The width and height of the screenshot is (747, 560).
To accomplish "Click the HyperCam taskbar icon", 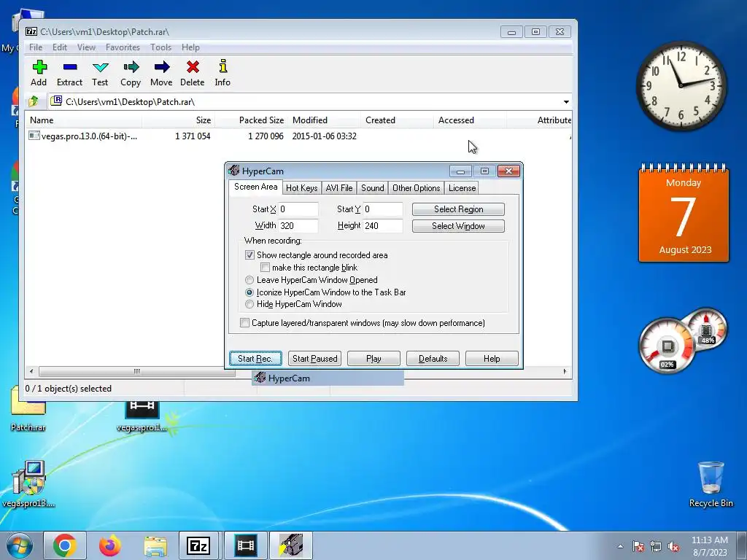I will (291, 545).
